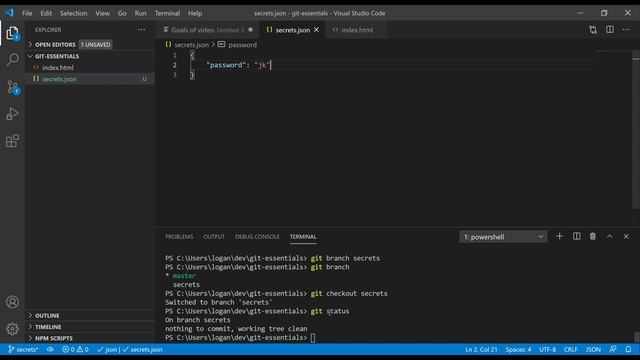The image size is (640, 360).
Task: Switch to the Problems panel tab
Action: tap(179, 237)
